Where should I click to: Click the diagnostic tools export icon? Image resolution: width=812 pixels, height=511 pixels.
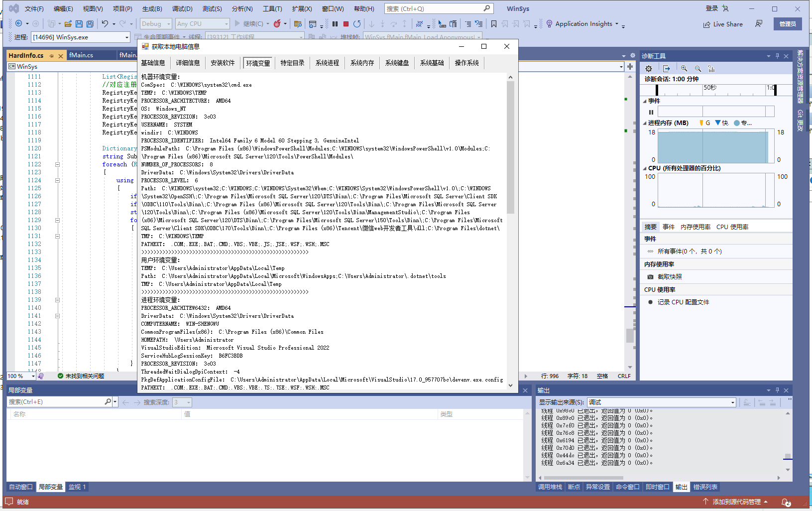click(x=667, y=69)
